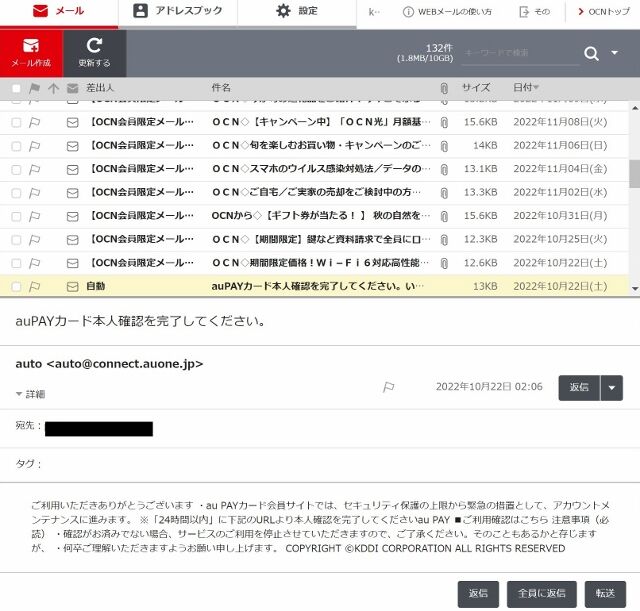640x611 pixels.
Task: Refresh the inbox with 更新する
Action: 94,53
